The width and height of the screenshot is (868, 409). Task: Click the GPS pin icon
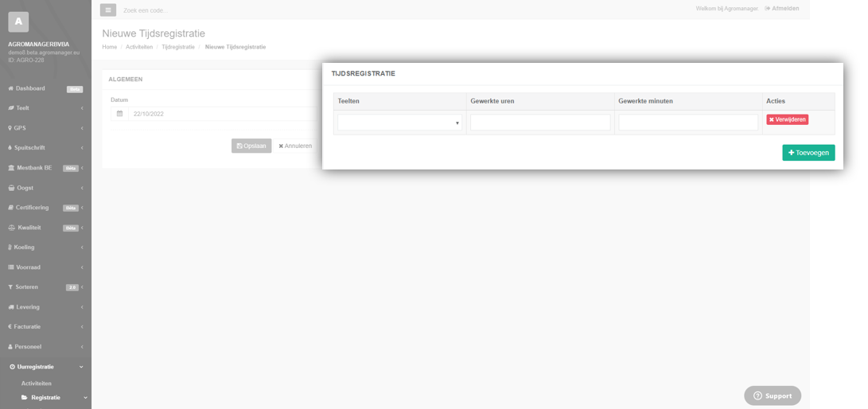tap(10, 128)
